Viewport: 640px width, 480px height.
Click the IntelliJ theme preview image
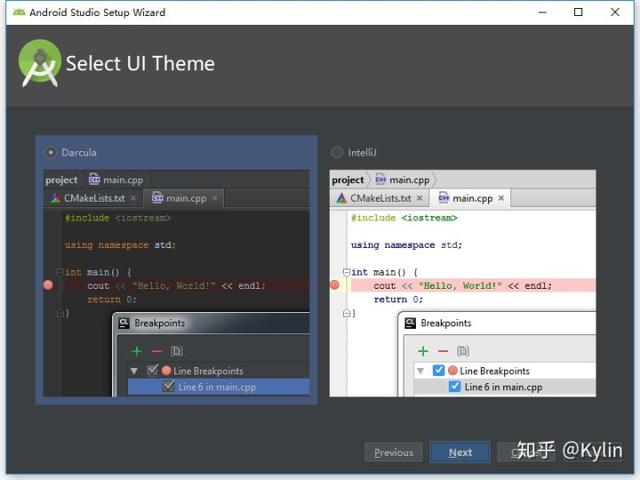[462, 283]
